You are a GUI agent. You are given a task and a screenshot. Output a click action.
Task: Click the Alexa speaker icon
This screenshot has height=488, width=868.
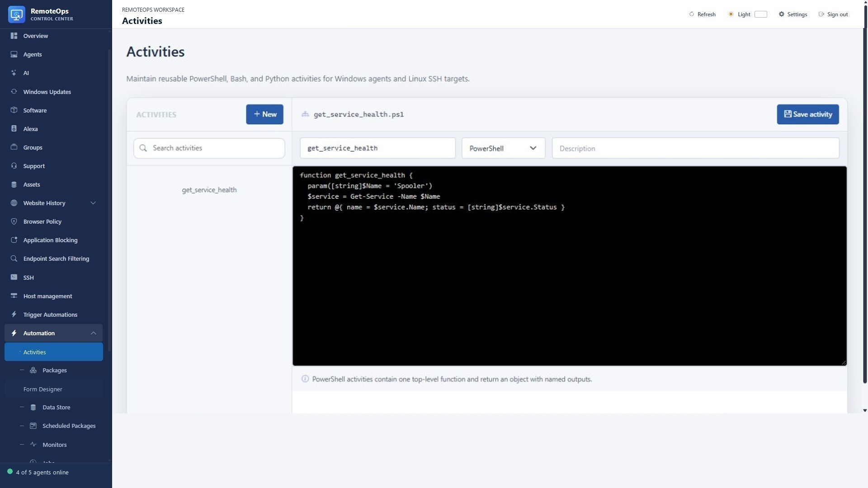point(14,129)
